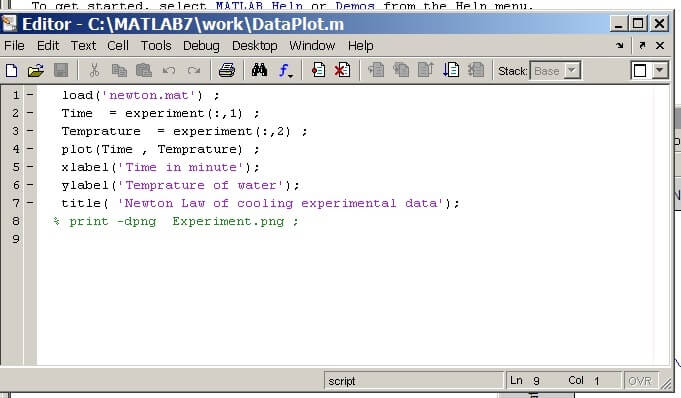Click the Time variable on line 2
Screen dimensions: 681x398
coord(77,113)
